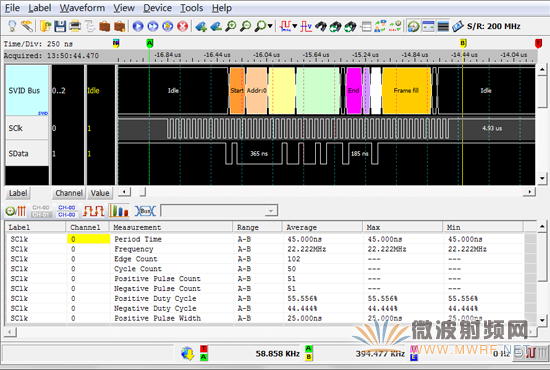550x370 pixels.
Task: Click the magenta End segment in SVID Bus
Action: click(x=354, y=90)
